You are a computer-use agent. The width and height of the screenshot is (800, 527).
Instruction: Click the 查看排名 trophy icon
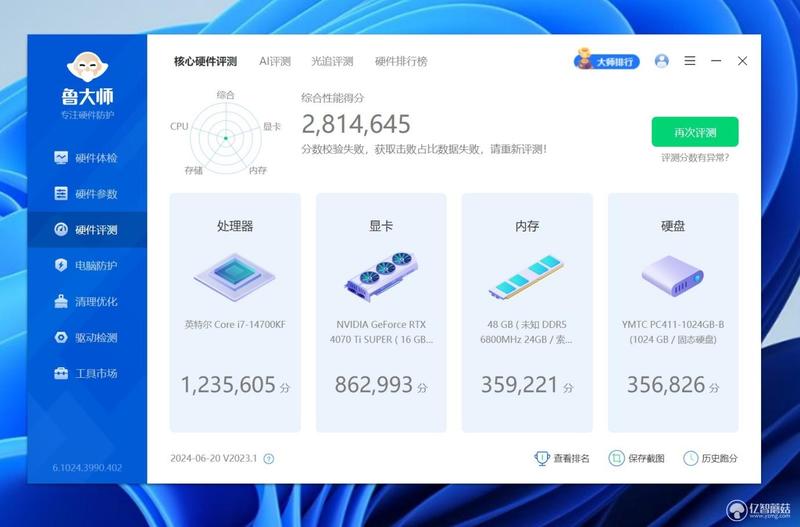pyautogui.click(x=541, y=458)
